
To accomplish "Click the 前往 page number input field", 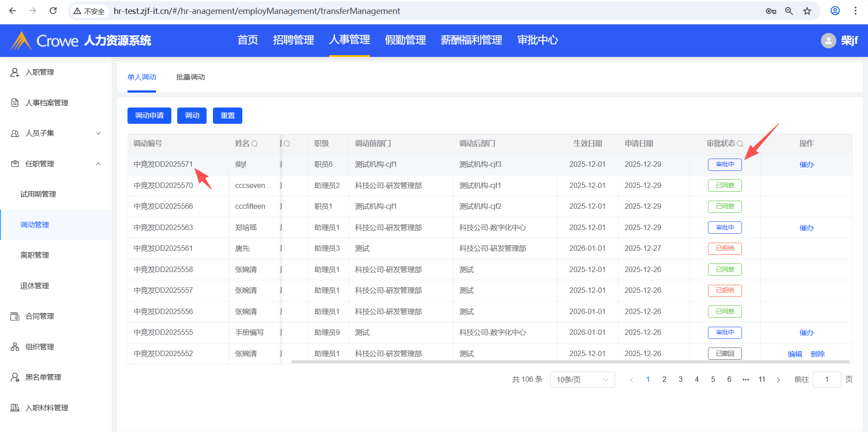I will tap(826, 380).
